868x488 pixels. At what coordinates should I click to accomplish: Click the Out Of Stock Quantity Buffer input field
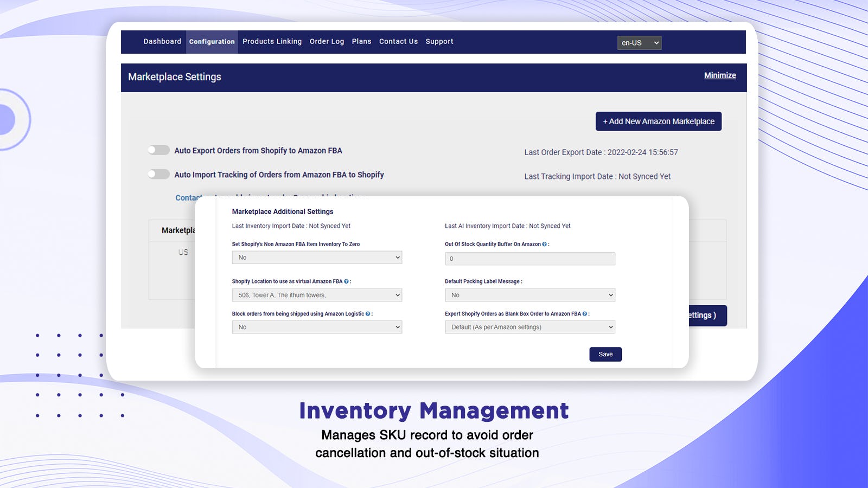pyautogui.click(x=530, y=259)
